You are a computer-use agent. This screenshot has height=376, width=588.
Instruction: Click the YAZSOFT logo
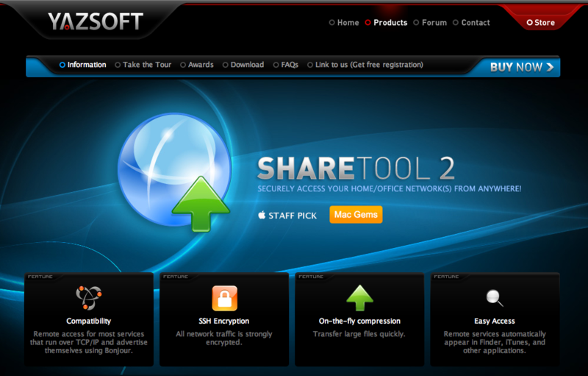[96, 21]
